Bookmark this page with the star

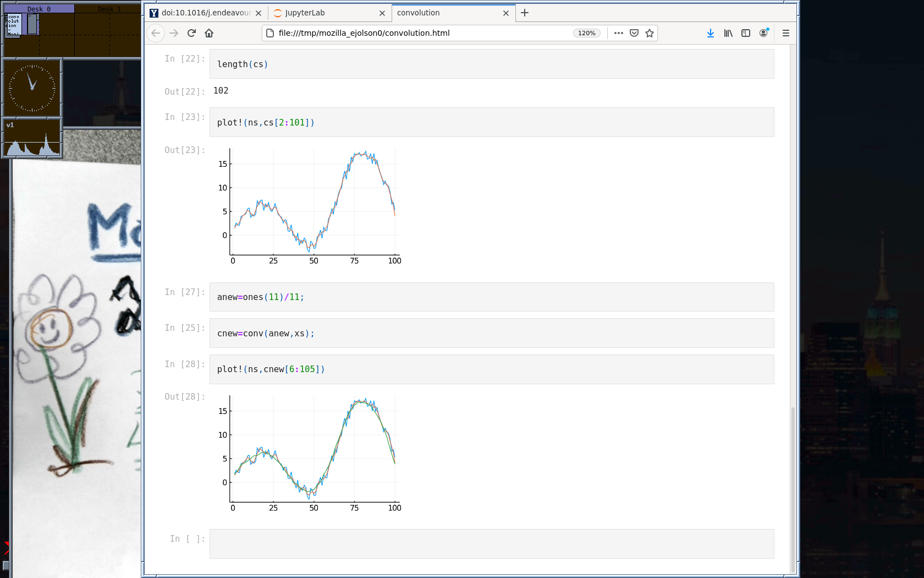coord(650,33)
